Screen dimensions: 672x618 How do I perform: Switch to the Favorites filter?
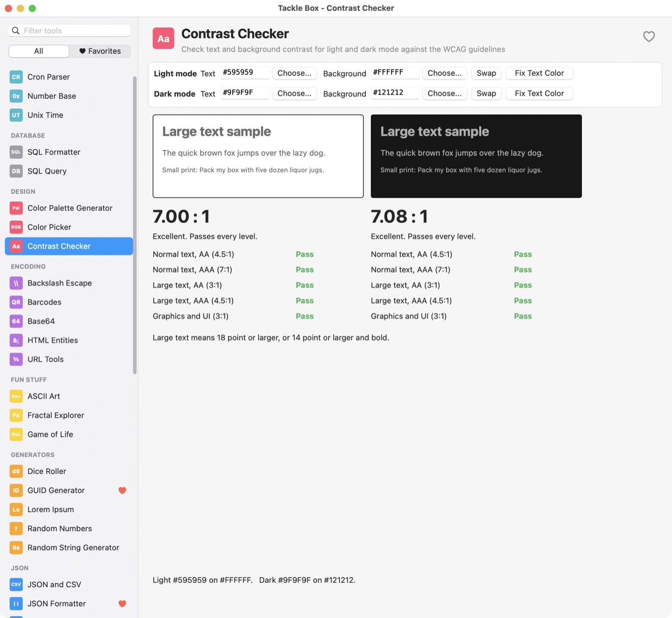pos(100,51)
